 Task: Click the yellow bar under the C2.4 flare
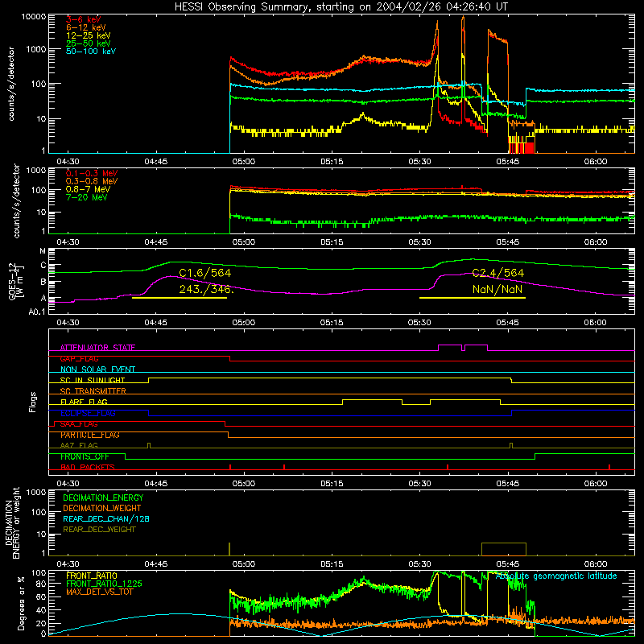[473, 298]
